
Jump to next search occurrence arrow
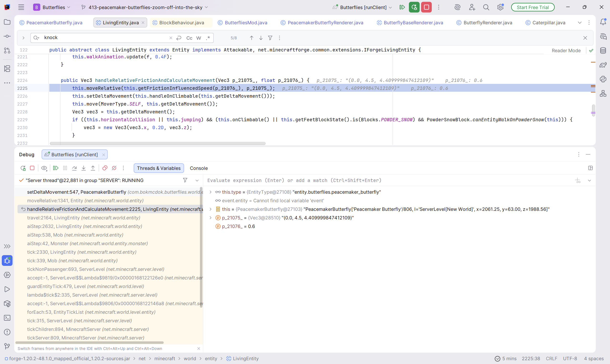pyautogui.click(x=261, y=38)
